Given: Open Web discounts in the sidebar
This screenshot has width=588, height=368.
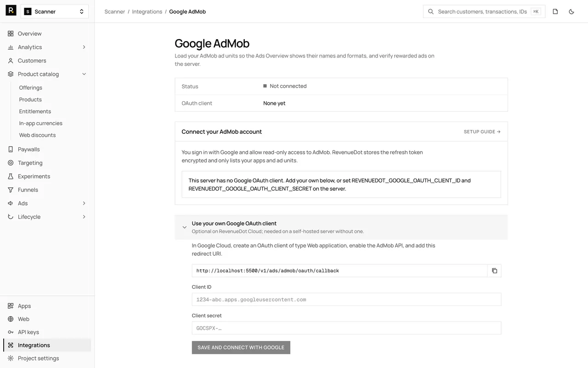Looking at the screenshot, I should tap(37, 135).
